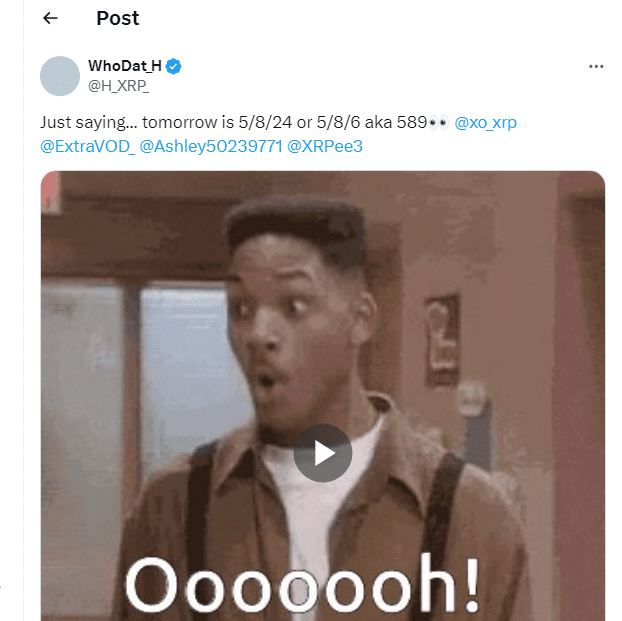Visit @Ashley50239771's profile link
Image resolution: width=622 pixels, height=621 pixels.
(211, 146)
